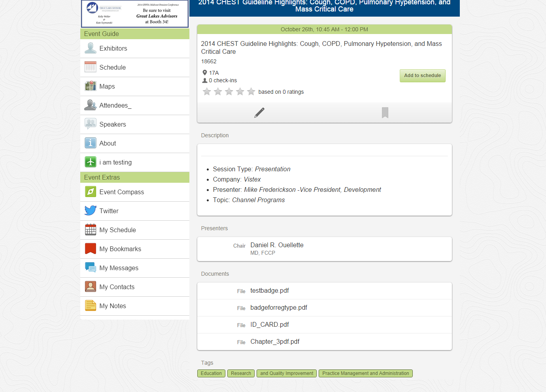The image size is (546, 392).
Task: Select the Research tag
Action: tap(241, 373)
